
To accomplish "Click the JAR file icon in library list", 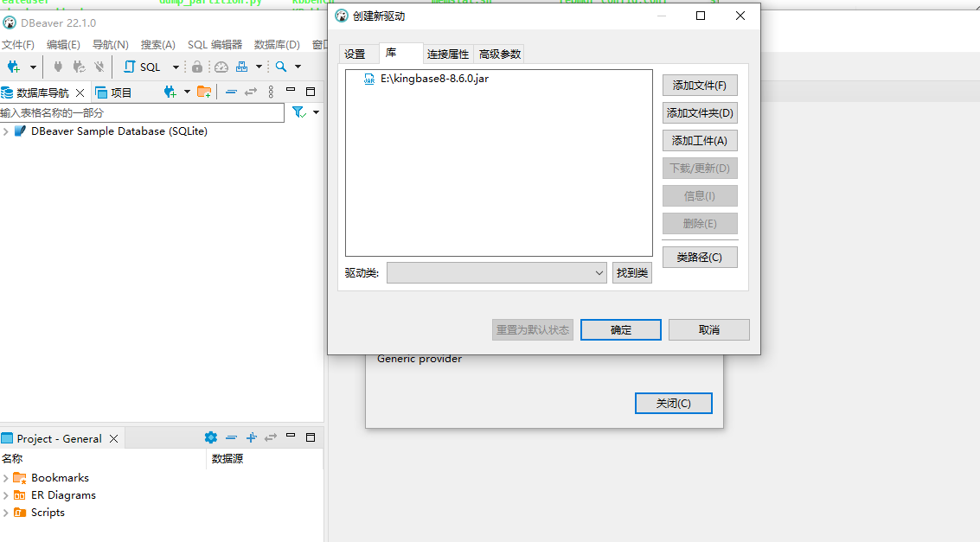I will (369, 79).
